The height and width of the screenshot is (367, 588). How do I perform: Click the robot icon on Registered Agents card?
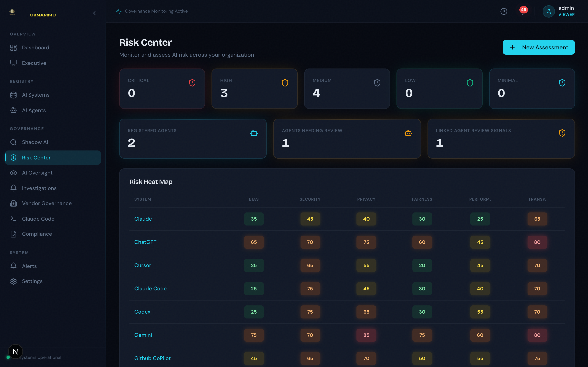click(x=254, y=133)
